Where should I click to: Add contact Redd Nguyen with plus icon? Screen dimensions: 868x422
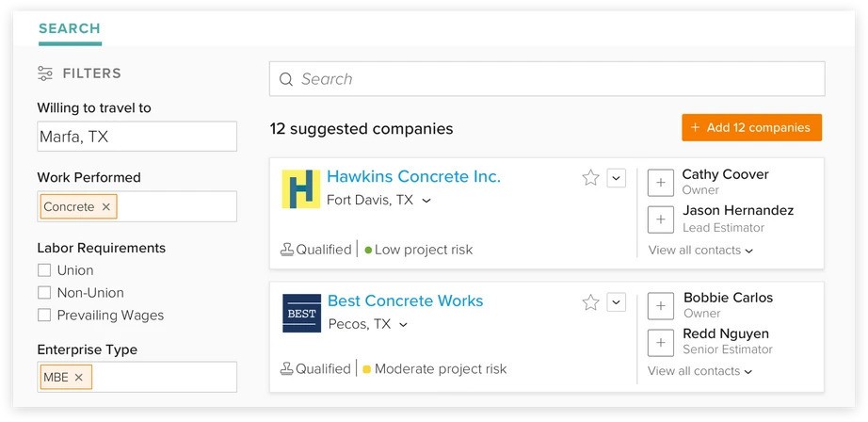tap(661, 342)
